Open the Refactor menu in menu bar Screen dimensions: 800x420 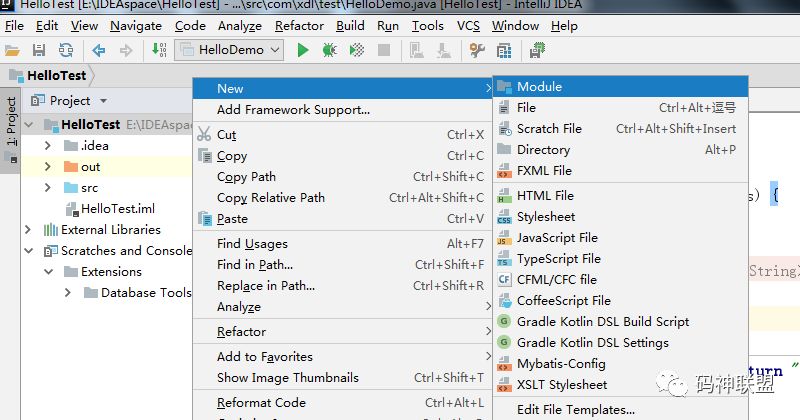tap(299, 26)
